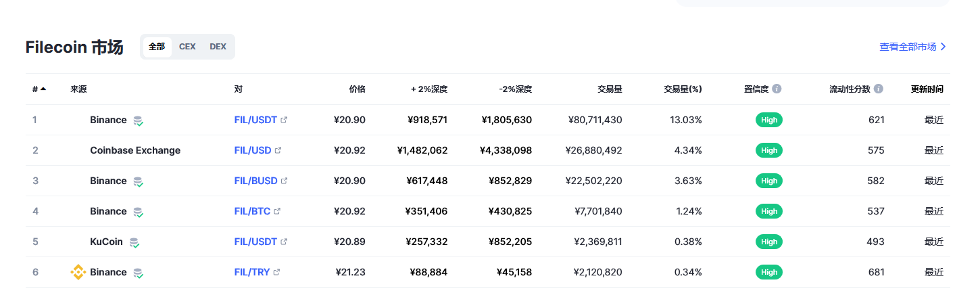The image size is (980, 291).
Task: Click the reserves icon beside Binance in row 3
Action: point(138,181)
